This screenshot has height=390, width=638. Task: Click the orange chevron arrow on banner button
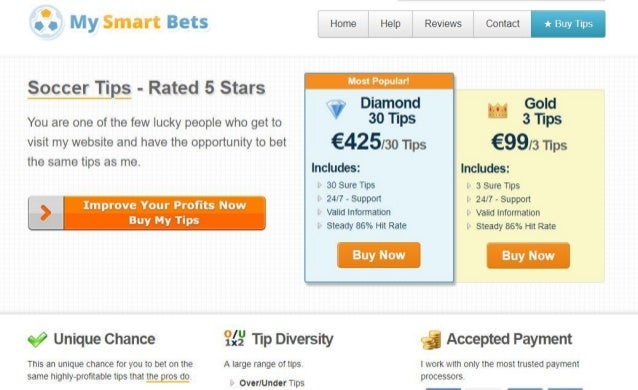[x=46, y=213]
